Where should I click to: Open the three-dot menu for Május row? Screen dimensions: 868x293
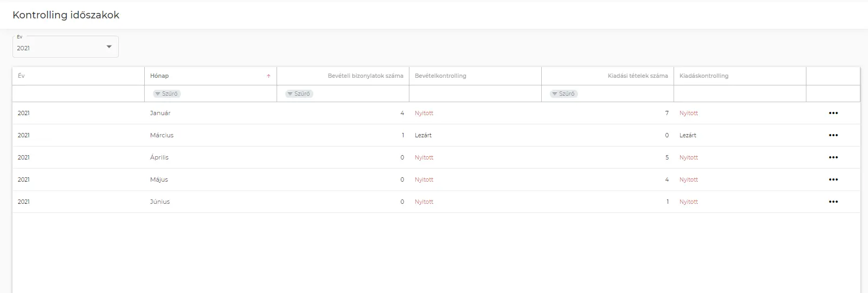833,179
